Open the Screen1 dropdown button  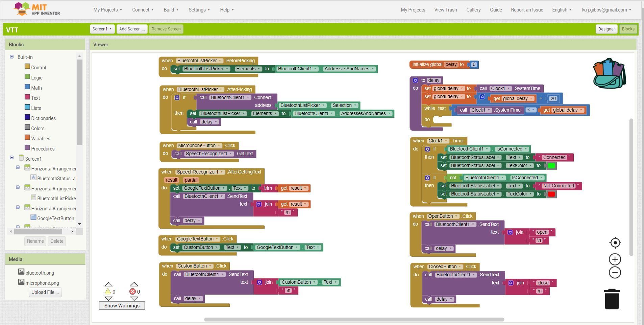[x=102, y=29]
